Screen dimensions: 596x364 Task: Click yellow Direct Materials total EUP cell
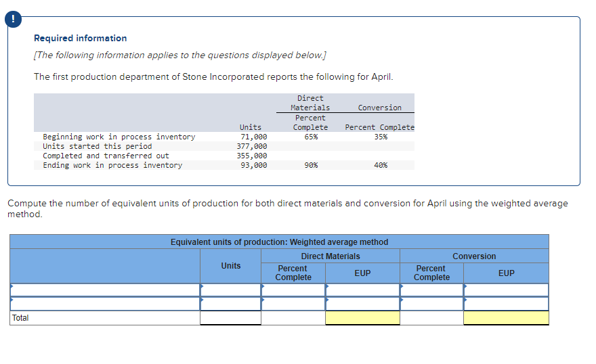tap(362, 318)
